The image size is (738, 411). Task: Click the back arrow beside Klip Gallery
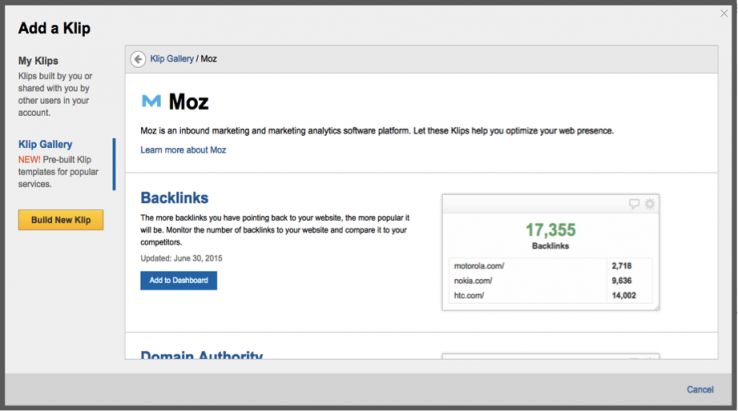[x=138, y=59]
